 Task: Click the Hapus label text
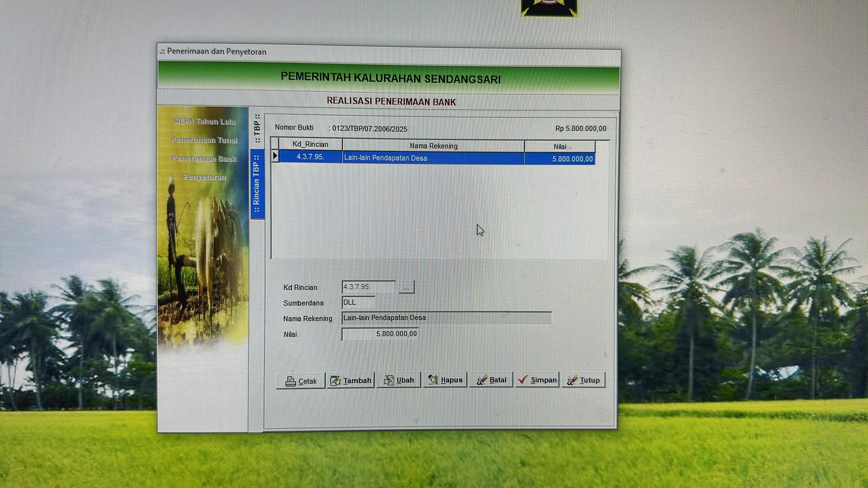click(x=452, y=380)
